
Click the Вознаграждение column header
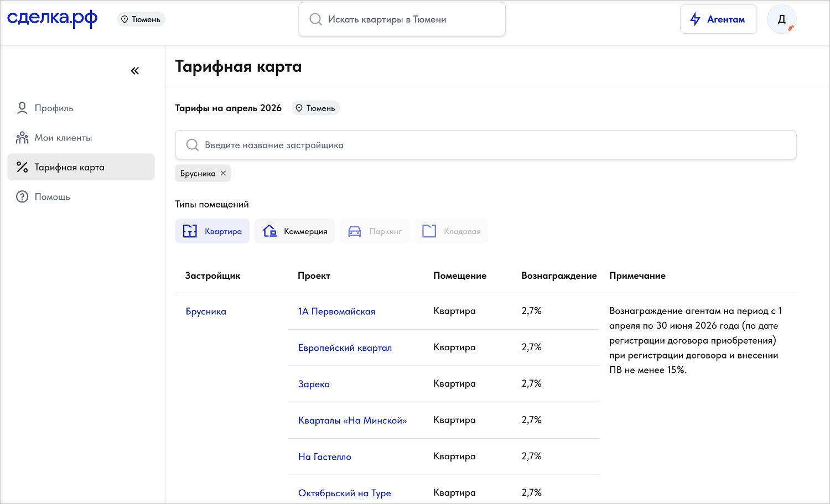tap(559, 276)
